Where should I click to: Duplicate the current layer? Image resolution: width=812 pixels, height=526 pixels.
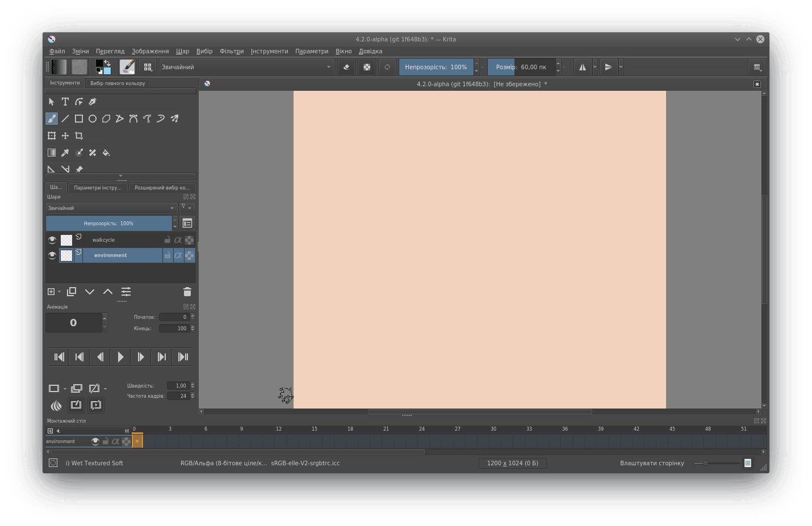click(x=72, y=292)
